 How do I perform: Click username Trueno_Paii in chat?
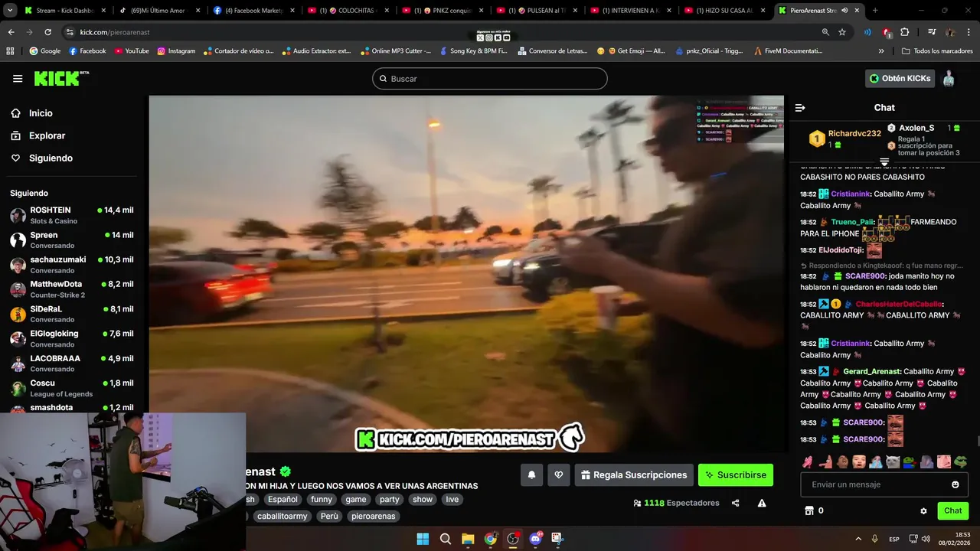[x=852, y=222]
